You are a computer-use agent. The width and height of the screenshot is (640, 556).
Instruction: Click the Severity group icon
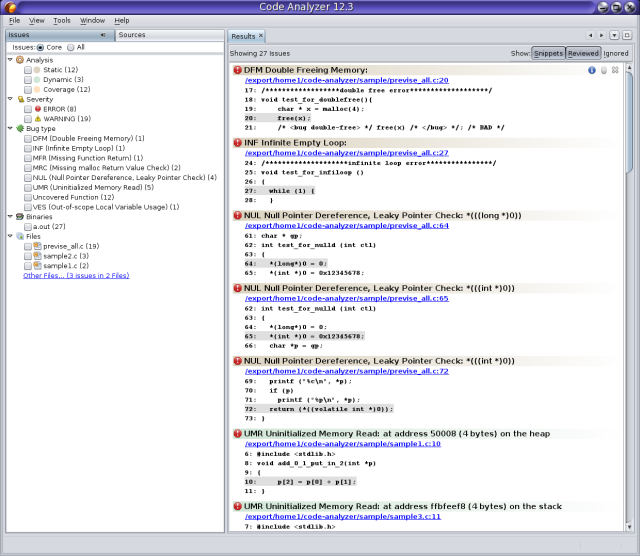point(20,99)
